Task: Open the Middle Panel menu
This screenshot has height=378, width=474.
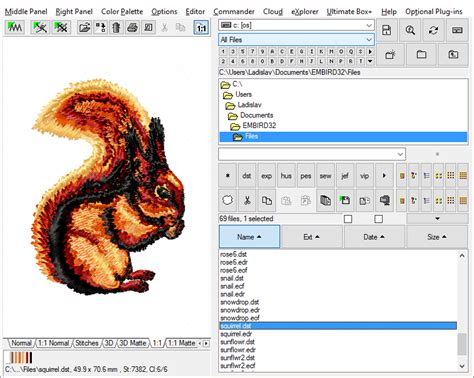Action: pos(26,12)
